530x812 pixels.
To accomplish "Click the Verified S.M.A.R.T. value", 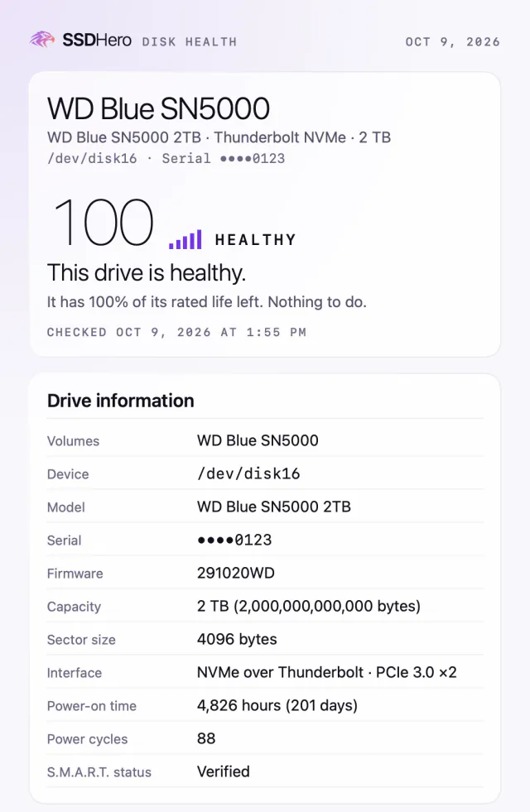I will [224, 771].
